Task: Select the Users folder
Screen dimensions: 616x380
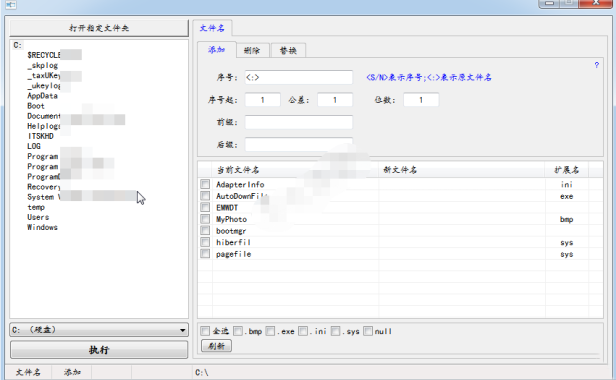Action: pos(38,217)
